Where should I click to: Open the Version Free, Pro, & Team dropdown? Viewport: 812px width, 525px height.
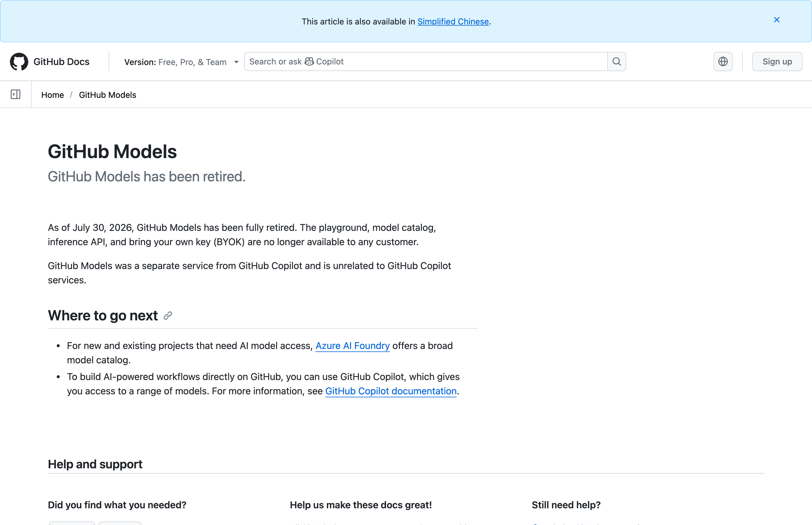coord(181,62)
